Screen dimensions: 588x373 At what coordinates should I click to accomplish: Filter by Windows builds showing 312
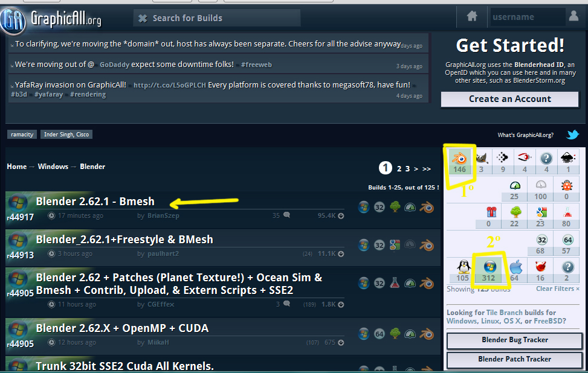coord(489,271)
